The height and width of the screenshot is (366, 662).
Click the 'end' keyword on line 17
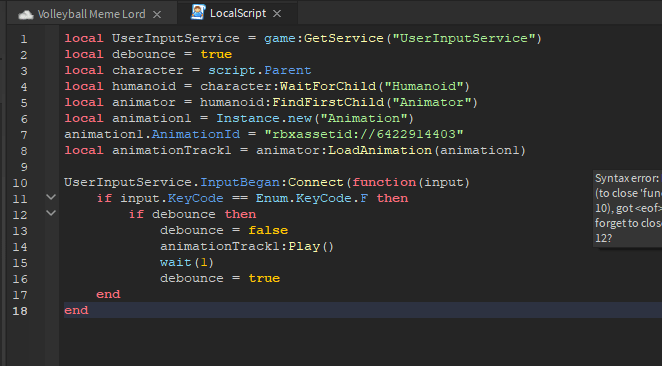[x=108, y=294]
